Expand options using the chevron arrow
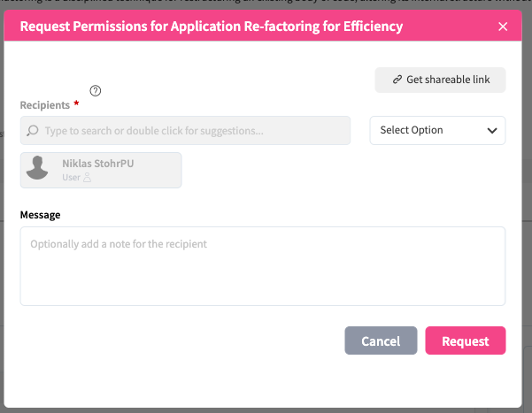532x413 pixels. 492,131
